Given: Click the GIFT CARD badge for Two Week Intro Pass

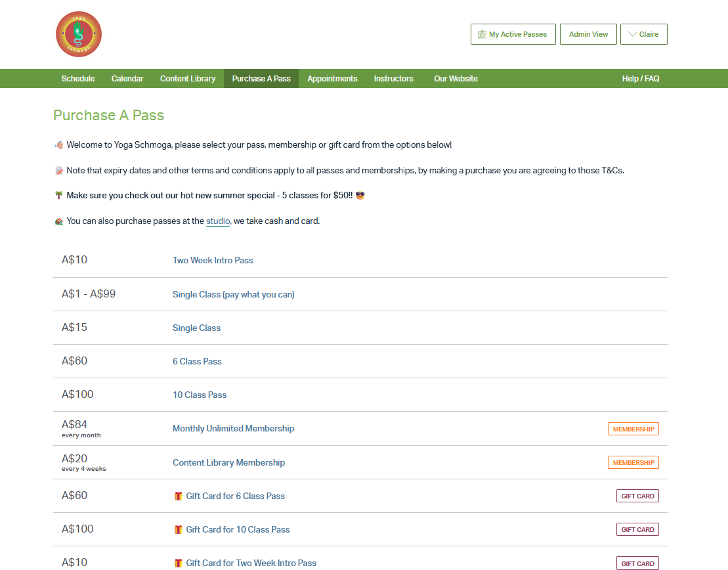Looking at the screenshot, I should pyautogui.click(x=637, y=563).
